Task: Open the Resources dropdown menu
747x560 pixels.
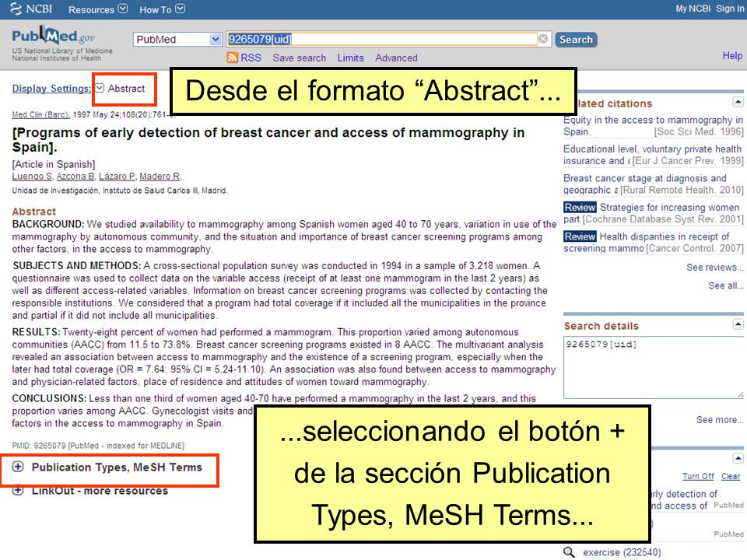Action: point(98,9)
